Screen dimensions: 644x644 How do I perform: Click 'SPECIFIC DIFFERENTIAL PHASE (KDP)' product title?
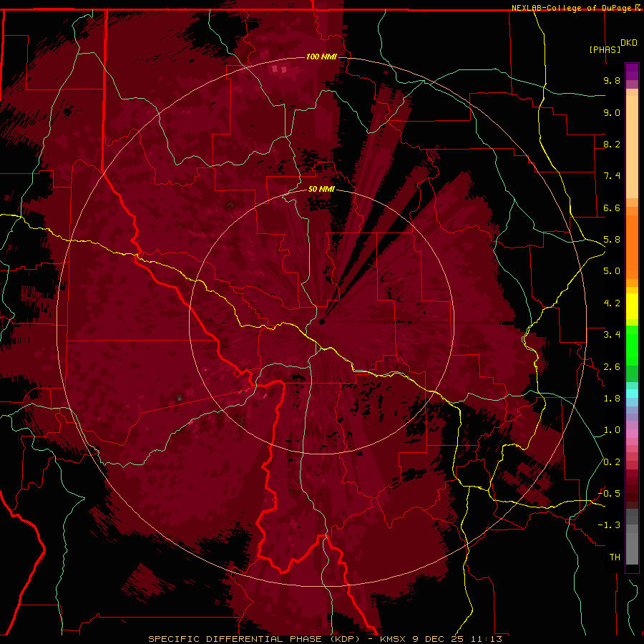254,639
